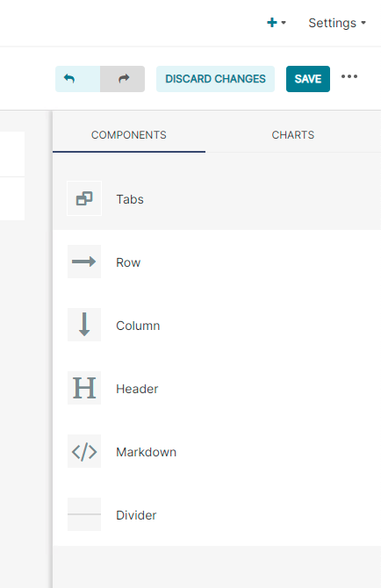Pick the Divider label
Screen dimensions: 381x588
pyautogui.click(x=136, y=515)
